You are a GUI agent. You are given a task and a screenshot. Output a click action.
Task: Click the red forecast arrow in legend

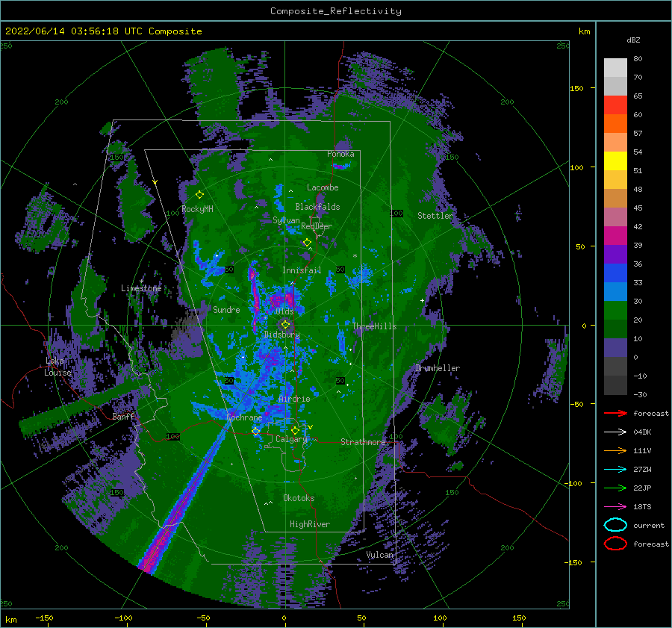coord(615,413)
